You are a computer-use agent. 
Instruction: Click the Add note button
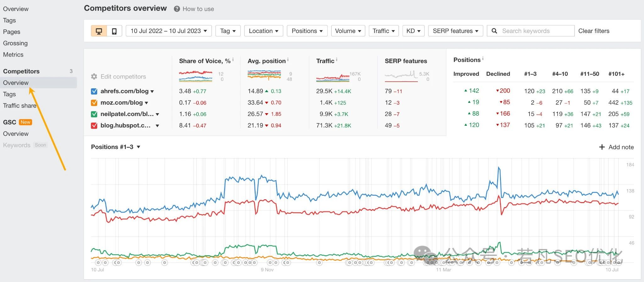pyautogui.click(x=616, y=147)
